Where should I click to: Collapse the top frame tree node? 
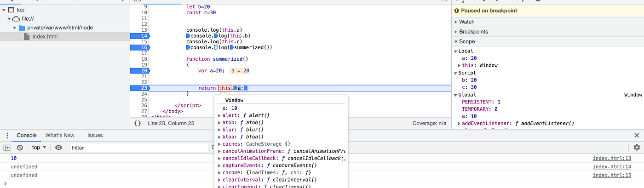[4, 10]
